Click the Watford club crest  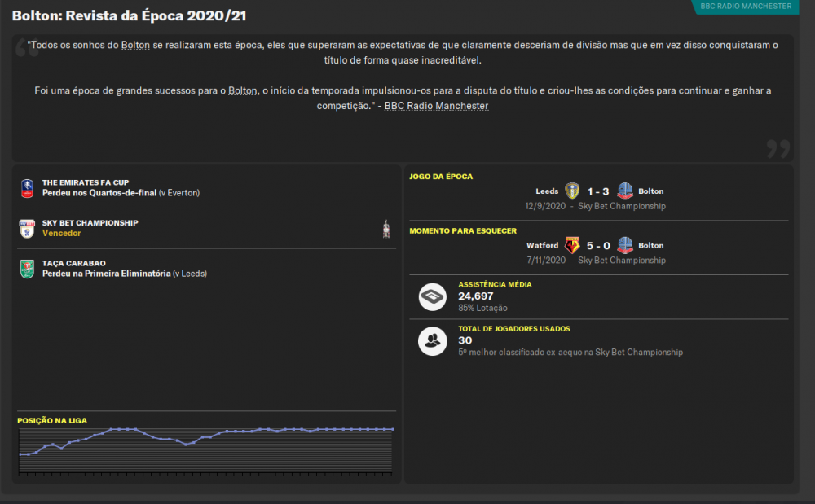pyautogui.click(x=572, y=245)
